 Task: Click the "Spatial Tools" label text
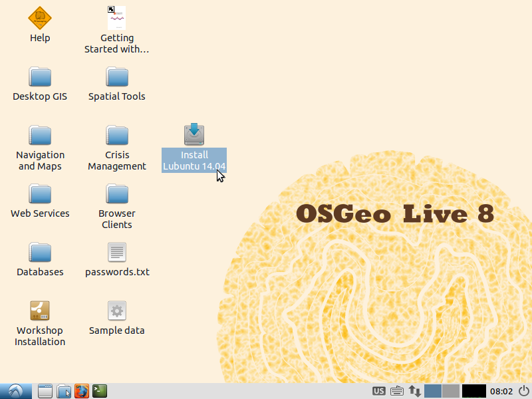click(117, 96)
